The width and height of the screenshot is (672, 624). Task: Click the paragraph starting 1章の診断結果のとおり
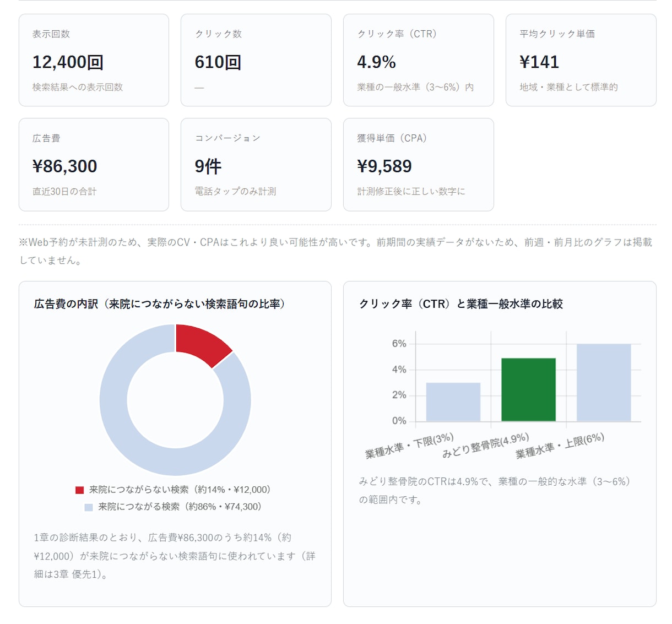(x=175, y=556)
